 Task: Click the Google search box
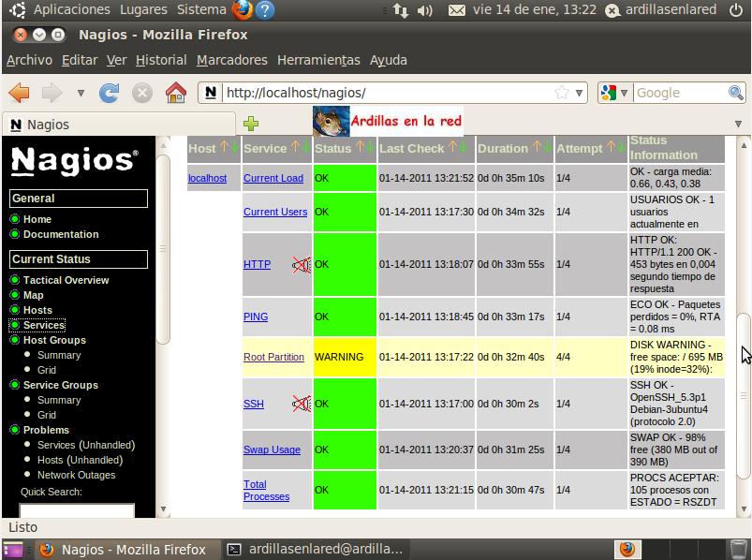(x=681, y=93)
